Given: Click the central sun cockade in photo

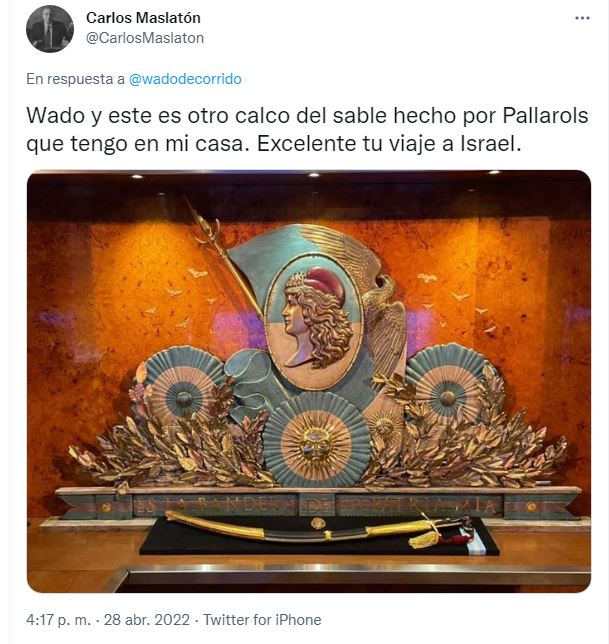Looking at the screenshot, I should click(316, 440).
